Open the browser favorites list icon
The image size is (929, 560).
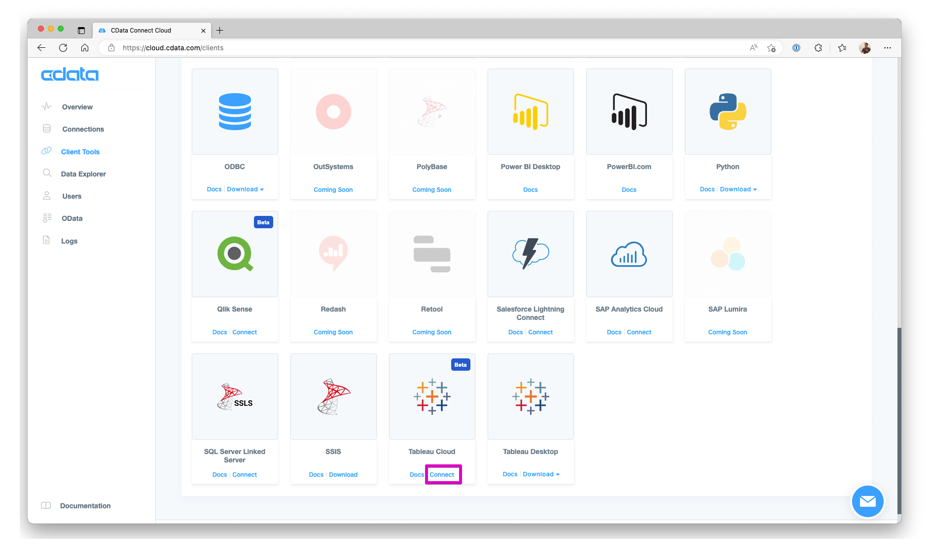pyautogui.click(x=842, y=48)
